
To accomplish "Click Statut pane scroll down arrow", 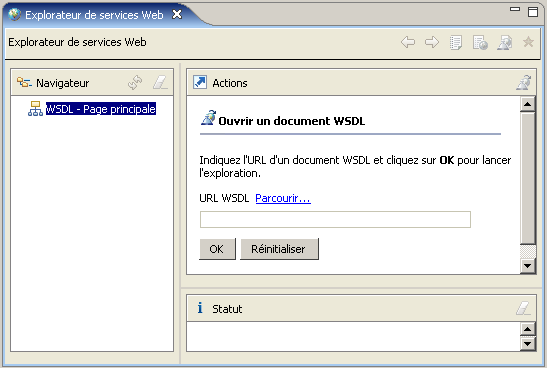I will tap(527, 344).
